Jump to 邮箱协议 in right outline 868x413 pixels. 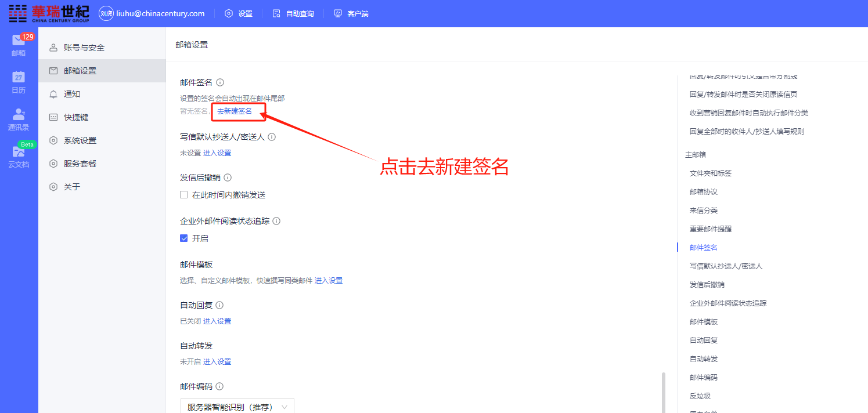click(704, 191)
